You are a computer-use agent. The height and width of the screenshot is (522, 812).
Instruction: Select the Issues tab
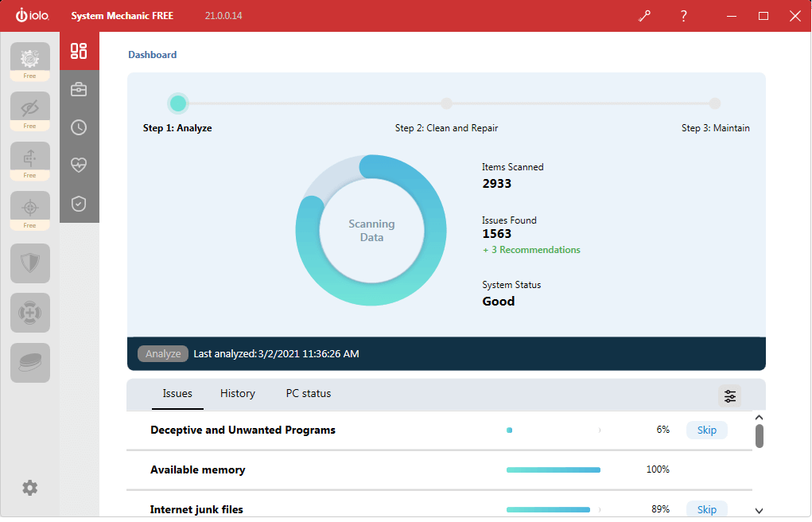pyautogui.click(x=177, y=393)
